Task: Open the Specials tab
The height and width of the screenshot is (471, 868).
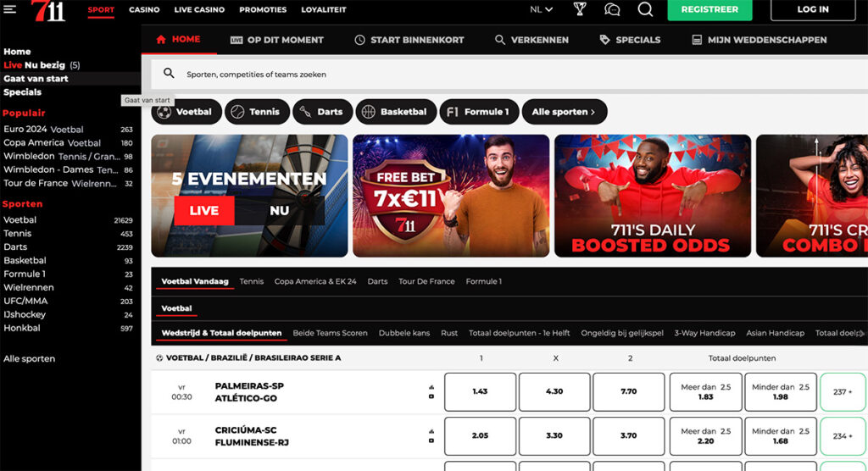Action: click(x=630, y=40)
